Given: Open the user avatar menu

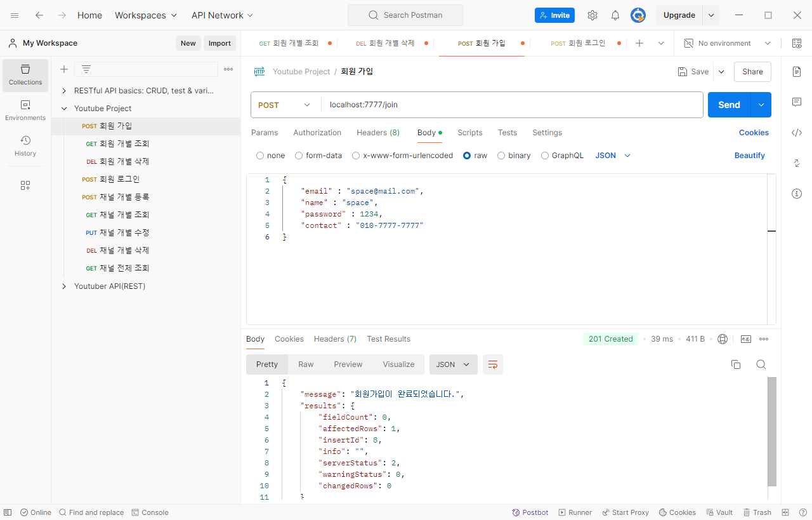Looking at the screenshot, I should pyautogui.click(x=638, y=15).
